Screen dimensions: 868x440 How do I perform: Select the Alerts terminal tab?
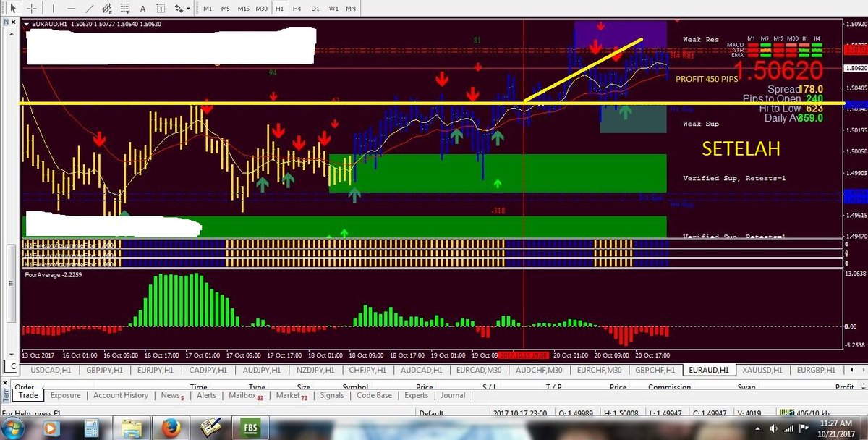pos(206,395)
